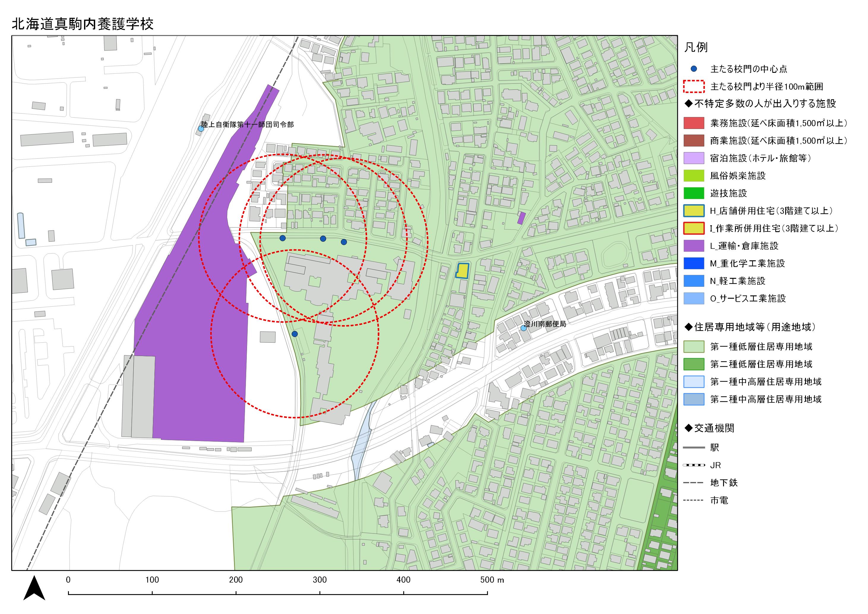Click the red 業務施設 color swatch
868x614 pixels.
[694, 123]
